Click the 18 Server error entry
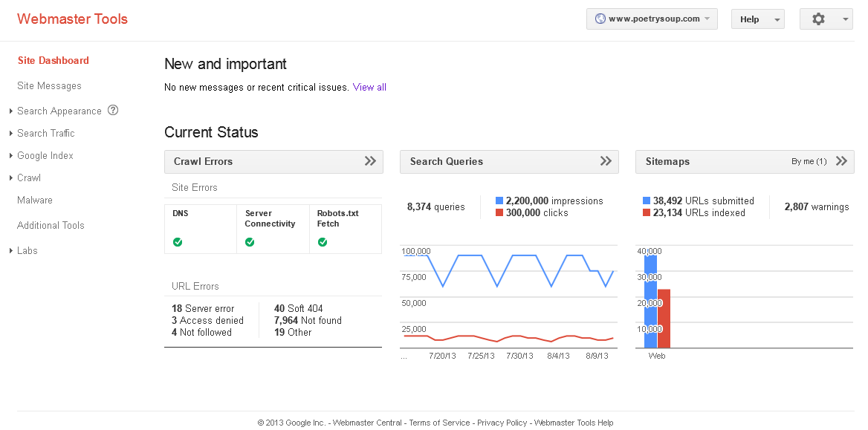 point(203,309)
